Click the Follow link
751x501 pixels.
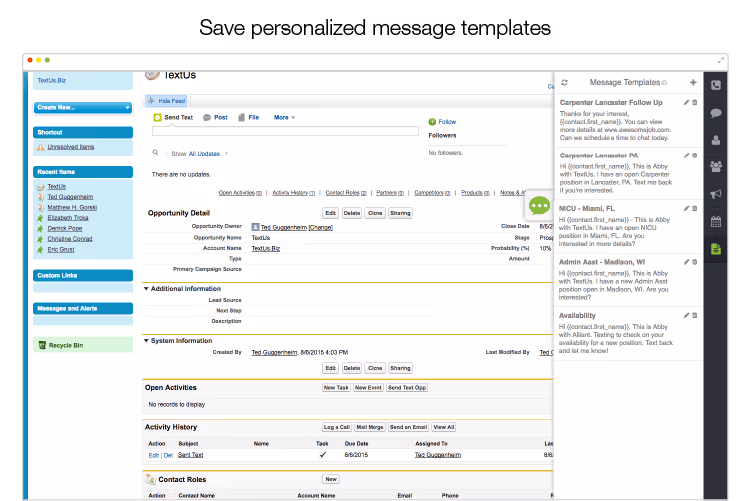tap(447, 122)
